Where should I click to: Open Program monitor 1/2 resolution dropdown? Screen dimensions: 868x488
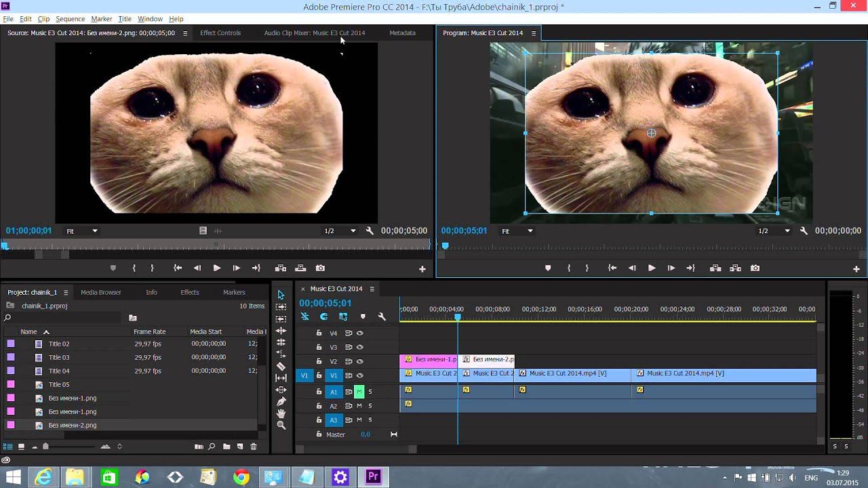coord(774,231)
